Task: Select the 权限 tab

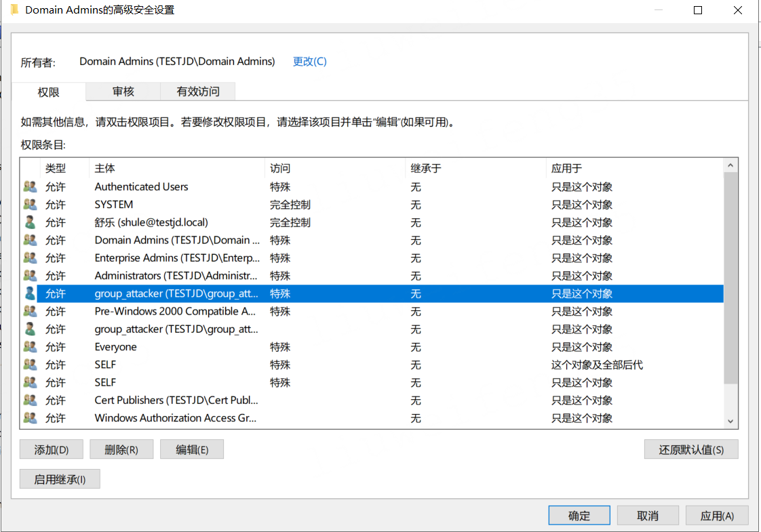Action: 49,91
